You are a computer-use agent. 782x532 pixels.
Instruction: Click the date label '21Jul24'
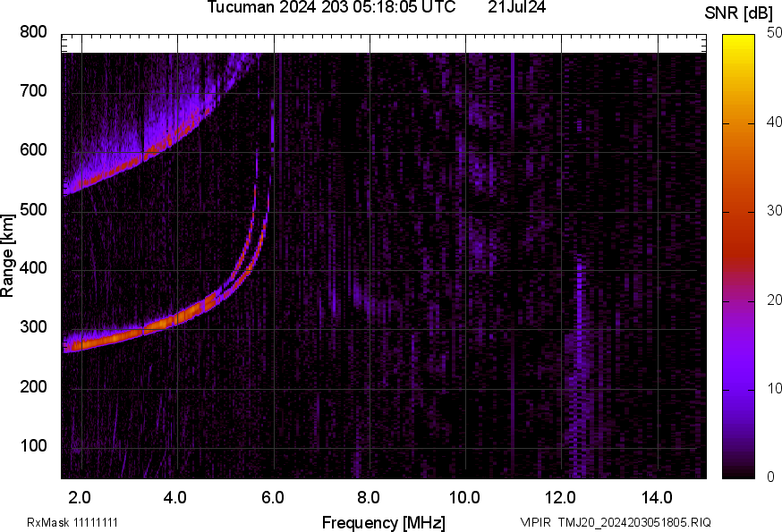[x=516, y=7]
